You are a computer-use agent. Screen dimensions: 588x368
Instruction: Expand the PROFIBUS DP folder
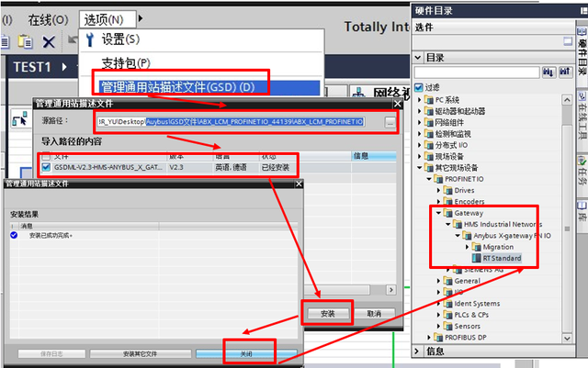[x=429, y=338]
